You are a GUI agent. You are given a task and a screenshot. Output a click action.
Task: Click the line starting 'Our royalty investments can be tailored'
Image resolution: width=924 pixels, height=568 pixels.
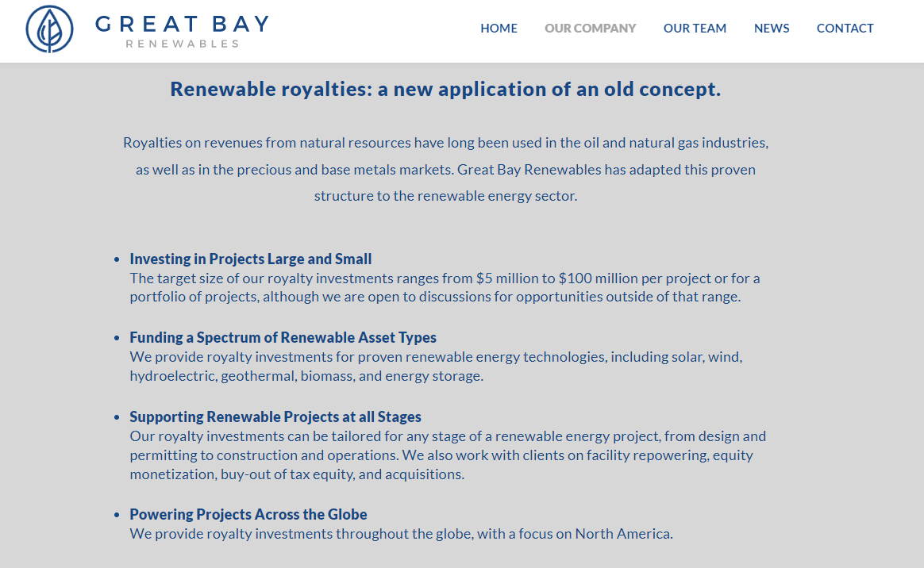click(448, 437)
